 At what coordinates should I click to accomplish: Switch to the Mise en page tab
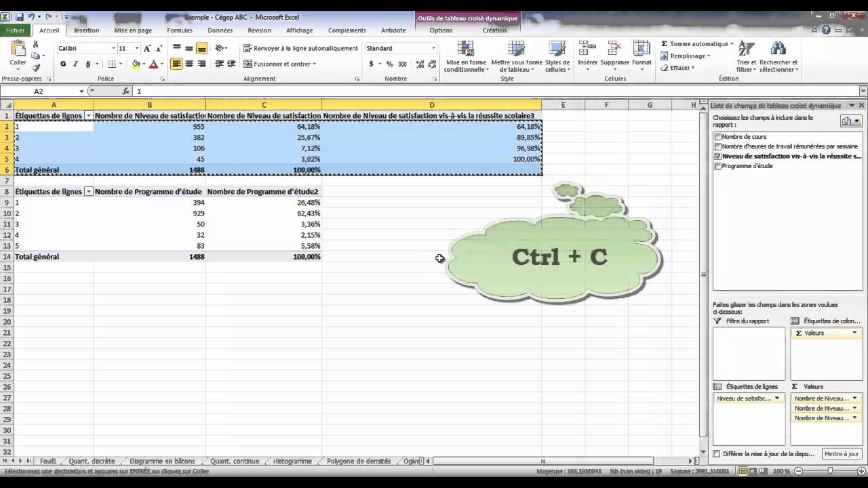(x=133, y=30)
